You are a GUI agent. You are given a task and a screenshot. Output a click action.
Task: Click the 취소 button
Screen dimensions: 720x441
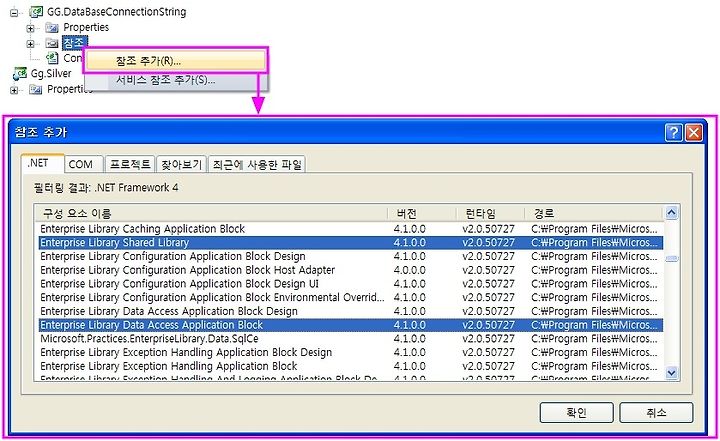pos(656,413)
